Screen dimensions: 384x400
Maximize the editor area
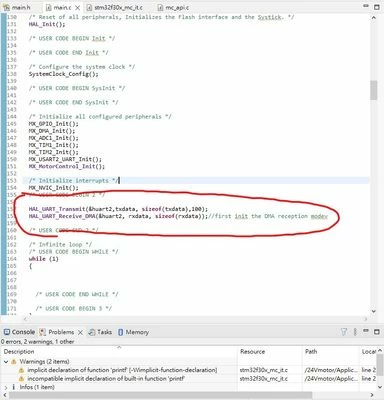[377, 7]
